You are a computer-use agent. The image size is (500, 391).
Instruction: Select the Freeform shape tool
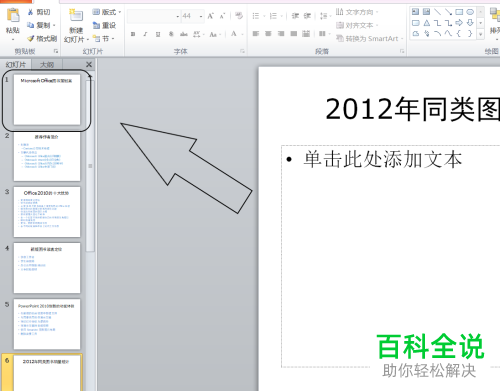(415, 33)
